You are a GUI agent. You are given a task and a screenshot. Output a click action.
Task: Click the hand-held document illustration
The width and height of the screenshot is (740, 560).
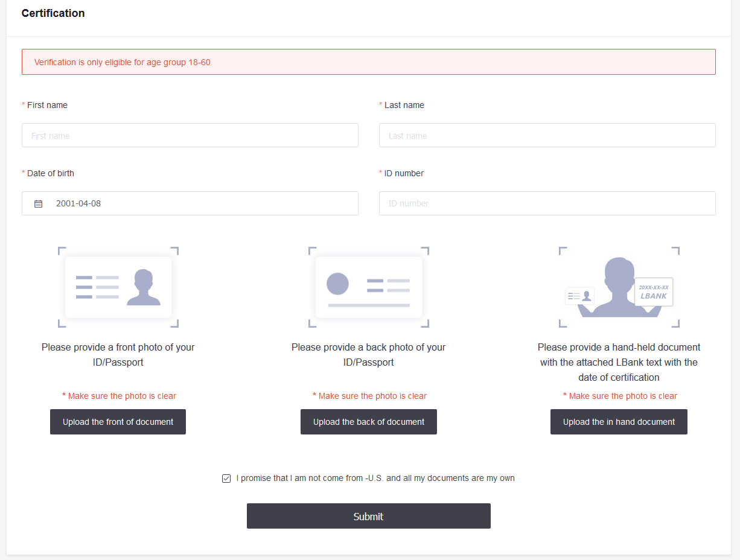(619, 287)
